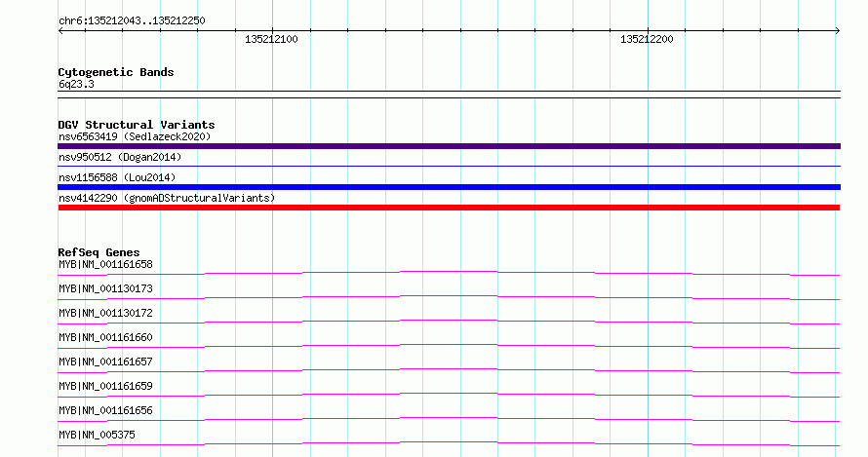The image size is (868, 457).
Task: Select the Cytogenetic Bands track heading
Action: pyautogui.click(x=116, y=72)
